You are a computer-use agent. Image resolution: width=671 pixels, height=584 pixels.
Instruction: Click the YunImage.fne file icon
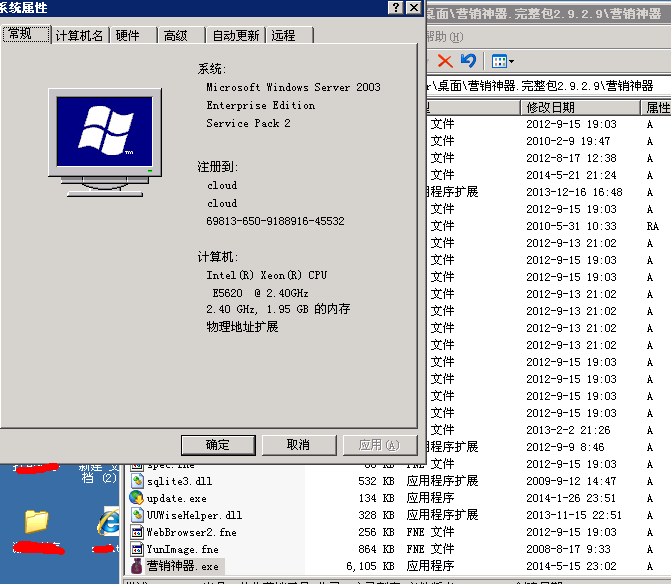pos(137,549)
